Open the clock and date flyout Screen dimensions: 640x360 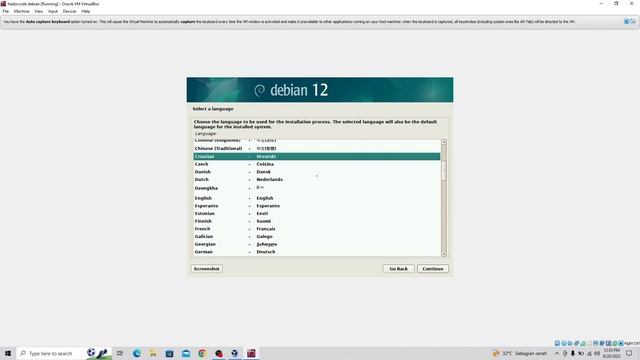tap(611, 353)
